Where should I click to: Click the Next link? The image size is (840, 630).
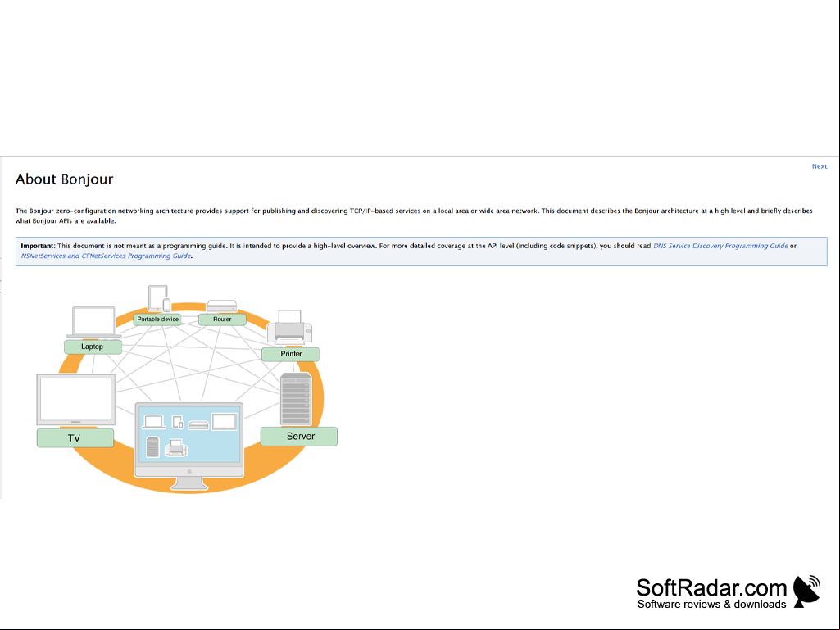(820, 166)
